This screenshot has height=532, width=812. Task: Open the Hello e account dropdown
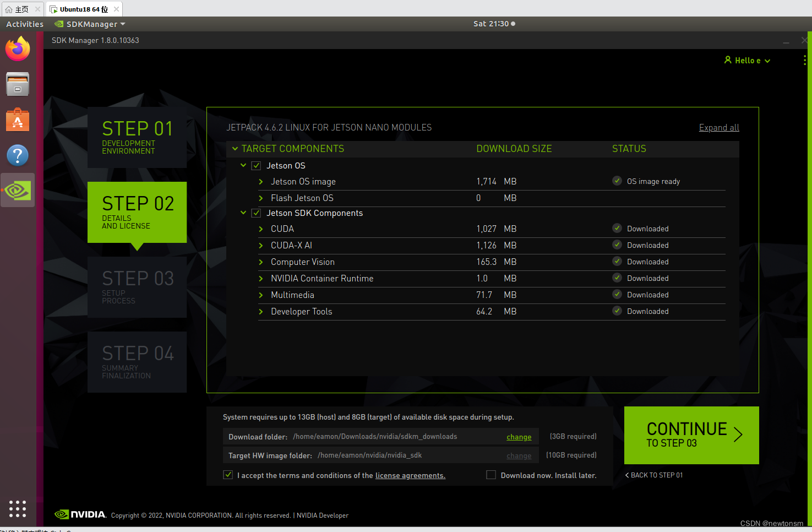pos(748,61)
